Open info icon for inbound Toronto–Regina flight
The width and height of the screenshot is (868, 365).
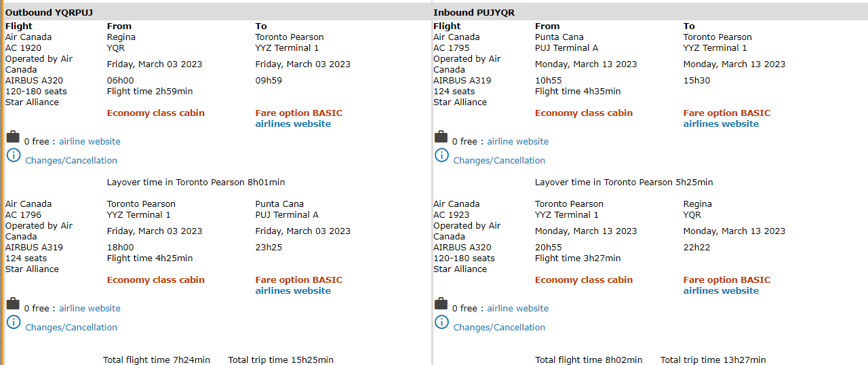(x=441, y=322)
